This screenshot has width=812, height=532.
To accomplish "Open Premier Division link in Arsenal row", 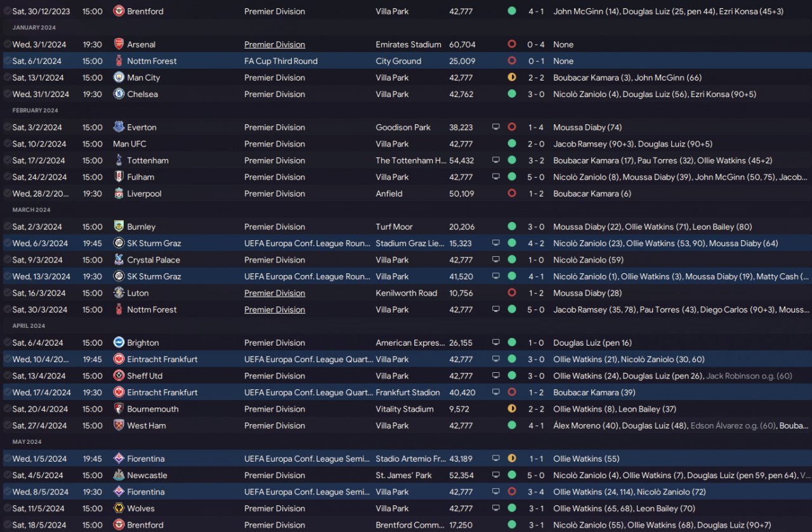I will 275,44.
